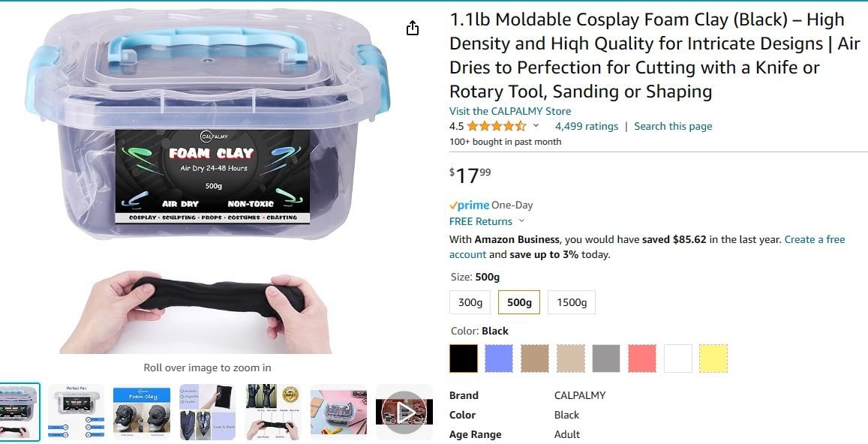Choose the white color swatch
Screen dimensions: 868x444
[x=678, y=358]
